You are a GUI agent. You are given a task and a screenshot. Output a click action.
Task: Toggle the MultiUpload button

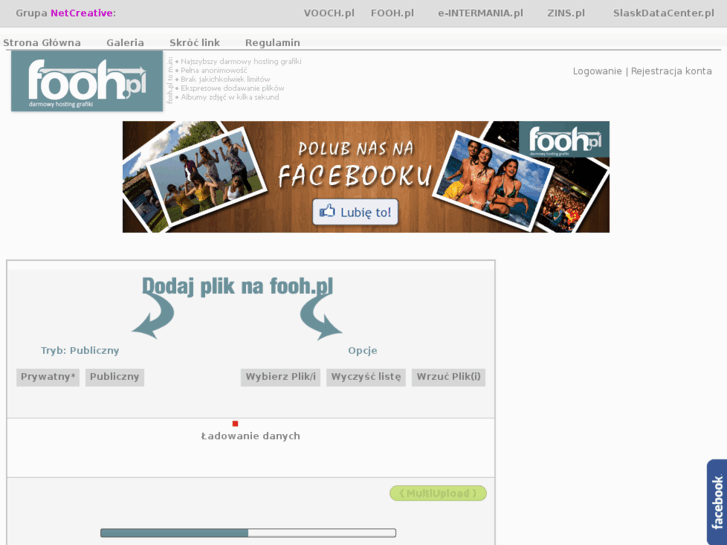[x=438, y=493]
